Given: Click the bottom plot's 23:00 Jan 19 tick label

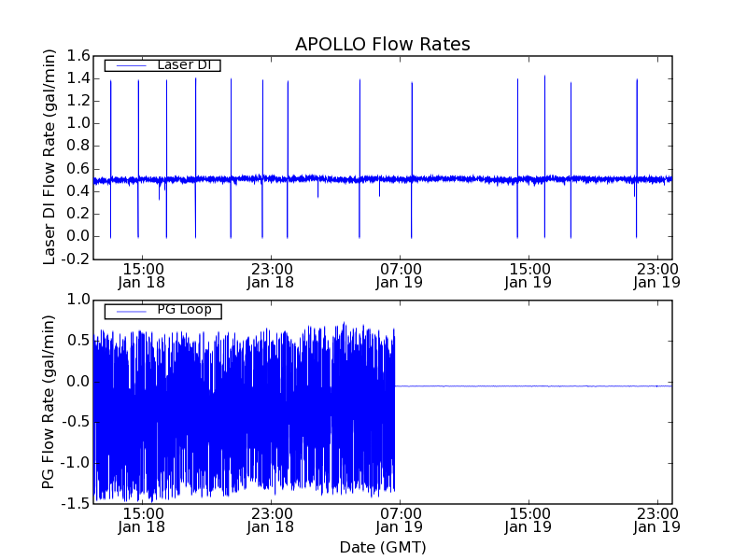Looking at the screenshot, I should tap(657, 521).
